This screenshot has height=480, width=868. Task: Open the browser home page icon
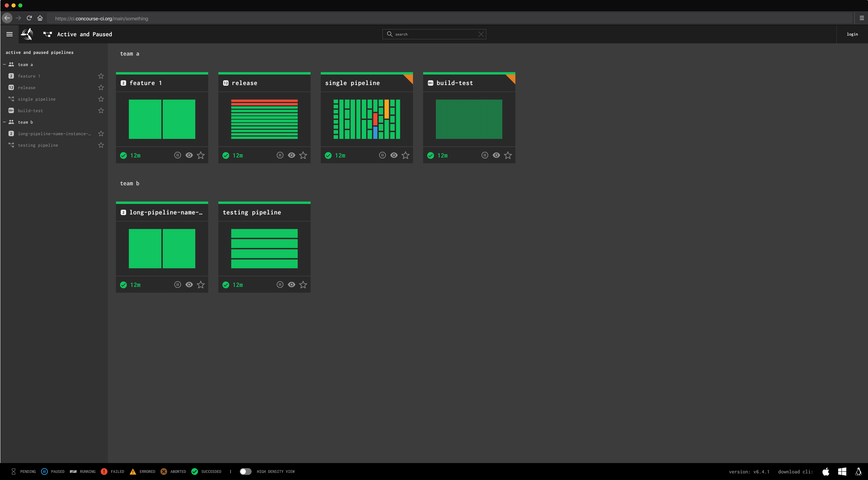40,18
